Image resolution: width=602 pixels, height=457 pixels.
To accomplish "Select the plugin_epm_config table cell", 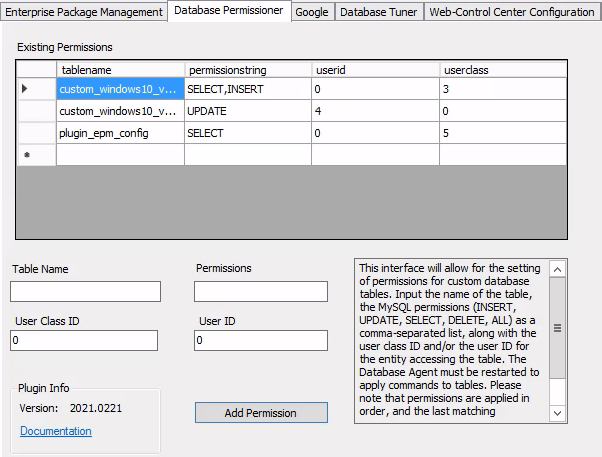I will pos(120,133).
